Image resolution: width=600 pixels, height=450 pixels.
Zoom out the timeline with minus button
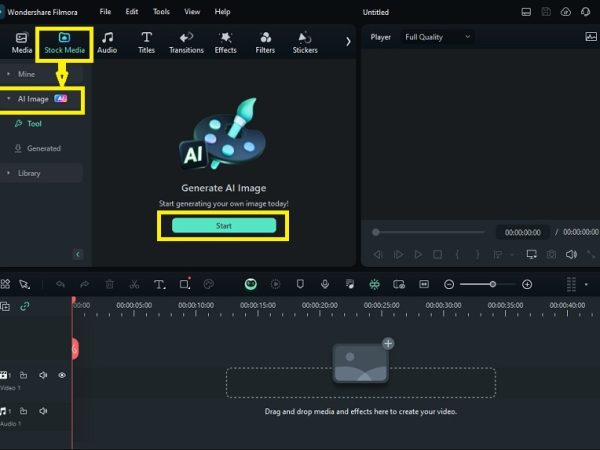pyautogui.click(x=449, y=284)
